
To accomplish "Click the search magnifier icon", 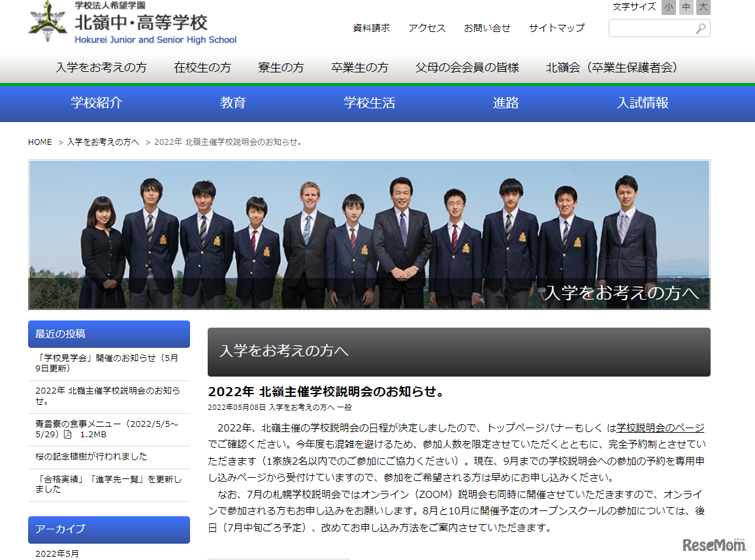I will (699, 28).
